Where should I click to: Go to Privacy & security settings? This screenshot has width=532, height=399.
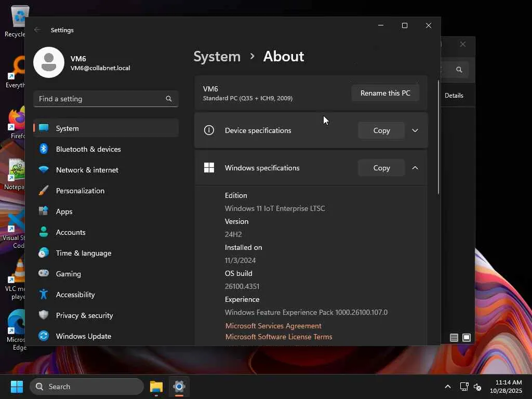click(106, 315)
